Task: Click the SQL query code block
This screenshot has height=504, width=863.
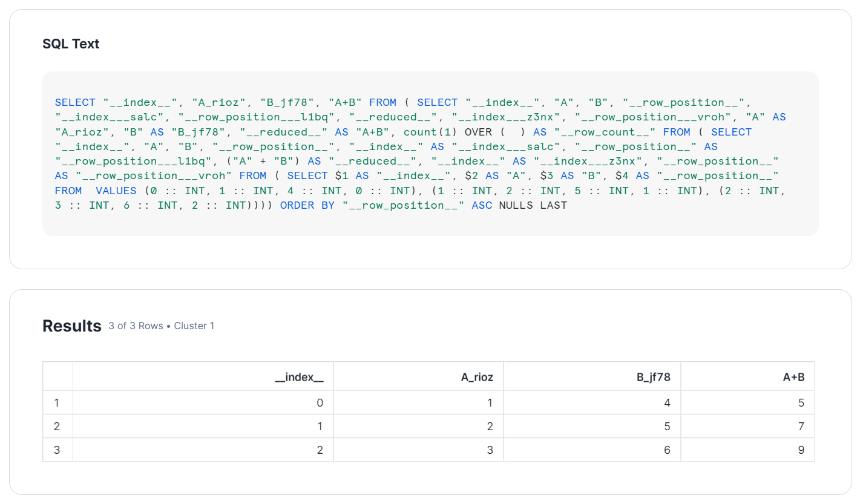Action: [x=430, y=154]
